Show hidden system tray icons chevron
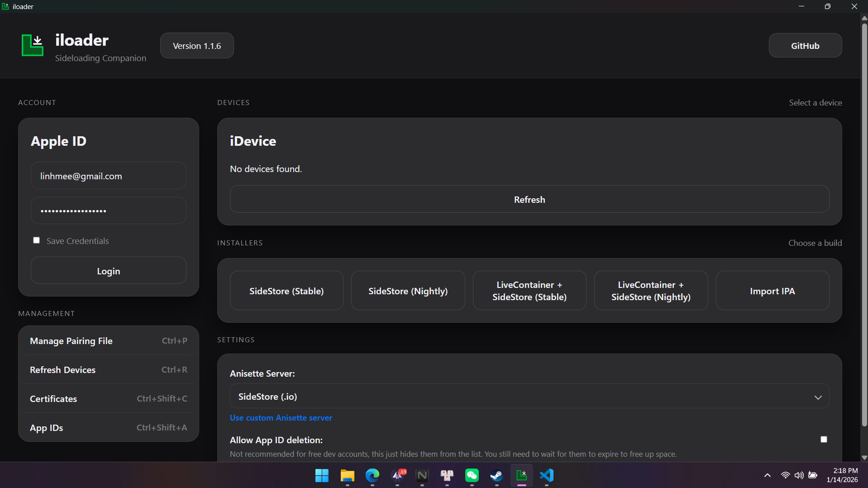The width and height of the screenshot is (868, 488). click(x=767, y=475)
